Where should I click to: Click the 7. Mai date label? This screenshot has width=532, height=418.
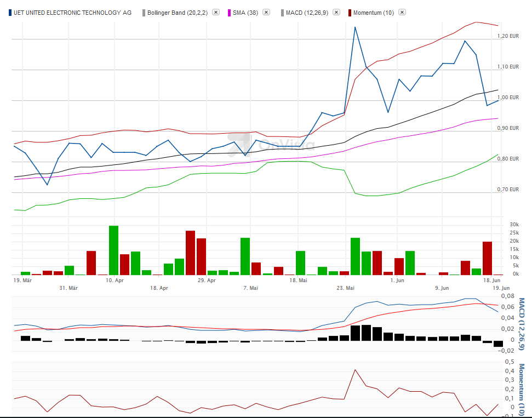[251, 288]
